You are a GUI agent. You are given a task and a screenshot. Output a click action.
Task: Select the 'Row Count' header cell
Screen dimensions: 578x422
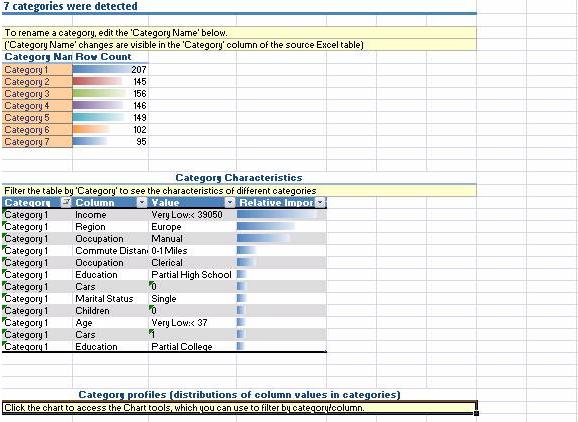[111, 57]
